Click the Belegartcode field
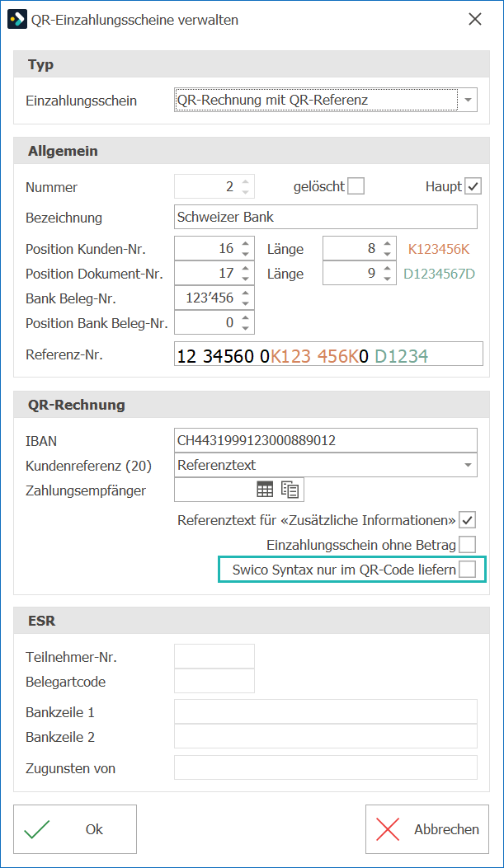This screenshot has height=868, width=504. [214, 681]
